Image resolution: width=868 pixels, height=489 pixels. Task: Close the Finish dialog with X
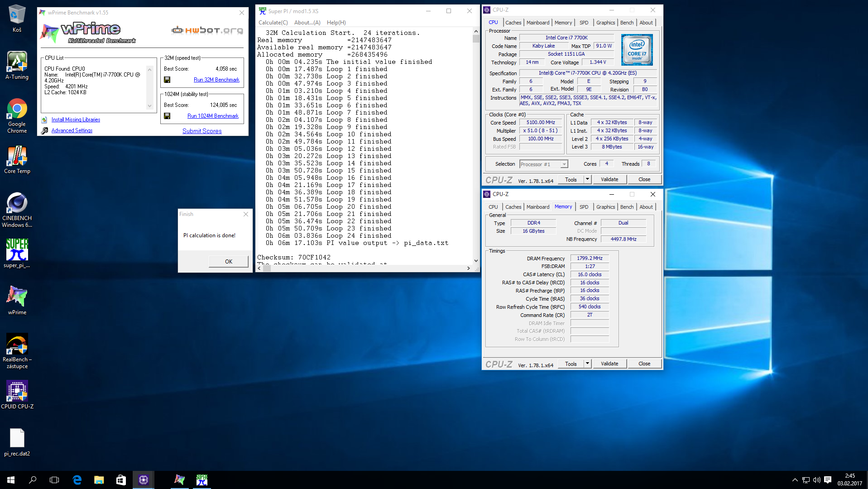coord(246,214)
